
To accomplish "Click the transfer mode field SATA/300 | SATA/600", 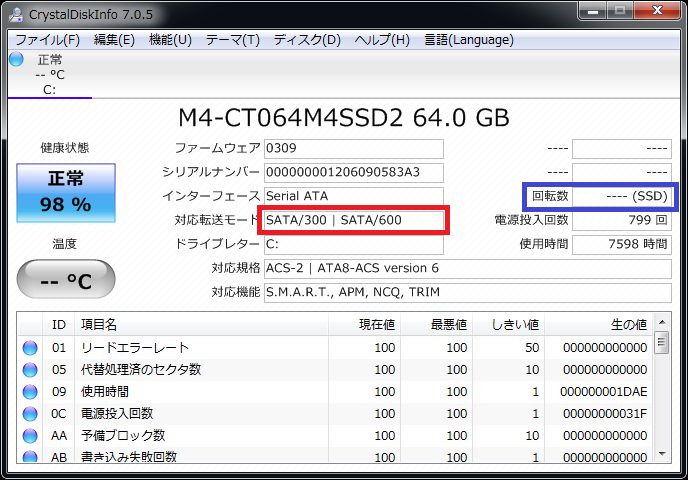I will click(x=354, y=220).
